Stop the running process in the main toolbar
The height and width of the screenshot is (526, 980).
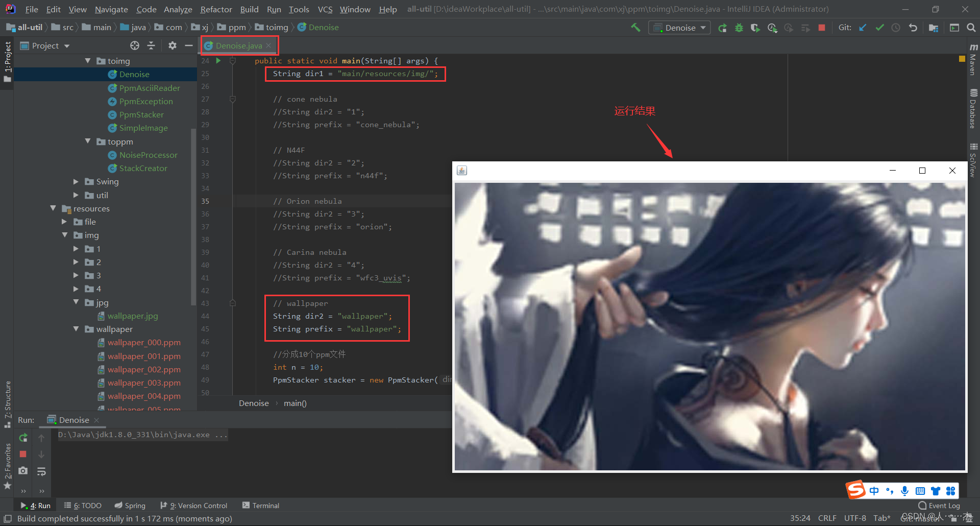point(822,28)
